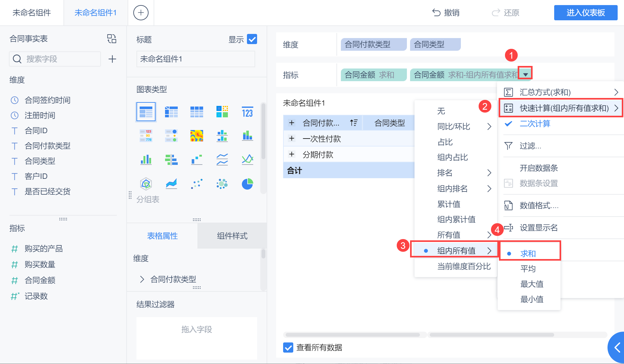624x364 pixels.
Task: Select the 平均 radio option
Action: coord(528,269)
